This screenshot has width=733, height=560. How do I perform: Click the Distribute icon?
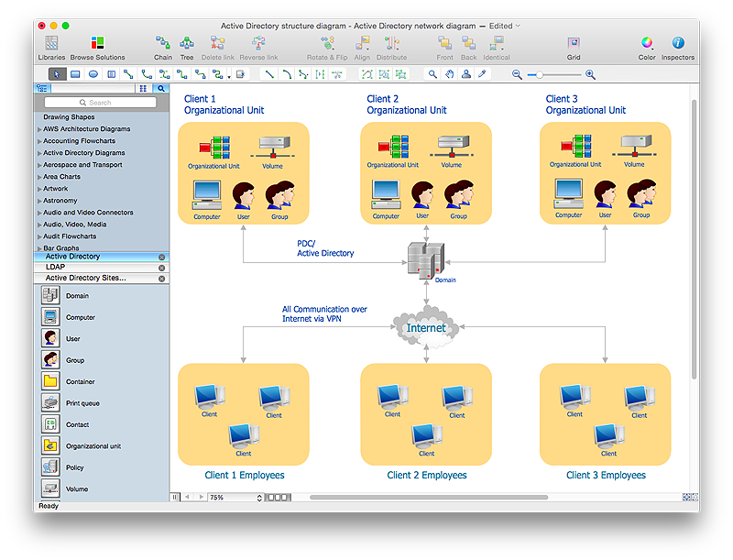[391, 48]
